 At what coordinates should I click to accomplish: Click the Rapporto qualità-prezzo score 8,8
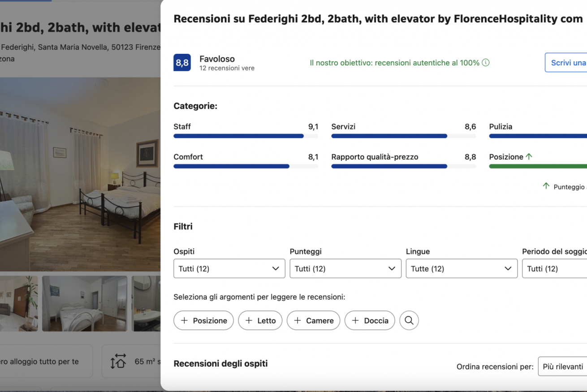[x=470, y=157]
